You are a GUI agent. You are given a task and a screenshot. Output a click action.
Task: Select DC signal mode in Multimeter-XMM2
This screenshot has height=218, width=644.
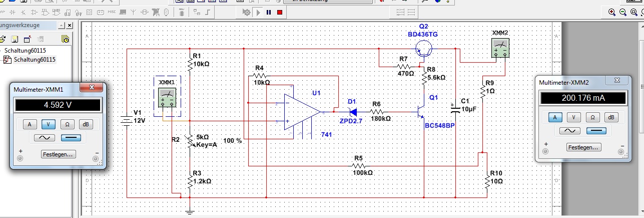[x=596, y=131]
